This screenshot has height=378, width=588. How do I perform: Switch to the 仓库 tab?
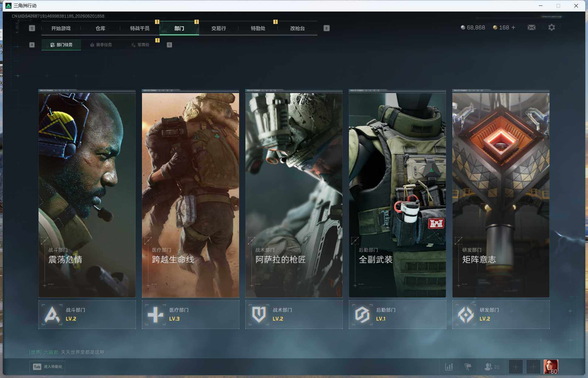(100, 28)
